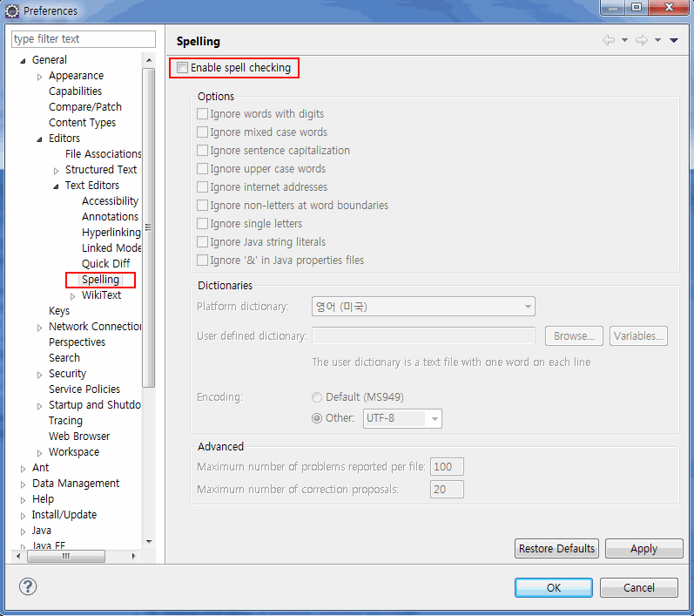Toggle Ignore mixed case words

202,132
